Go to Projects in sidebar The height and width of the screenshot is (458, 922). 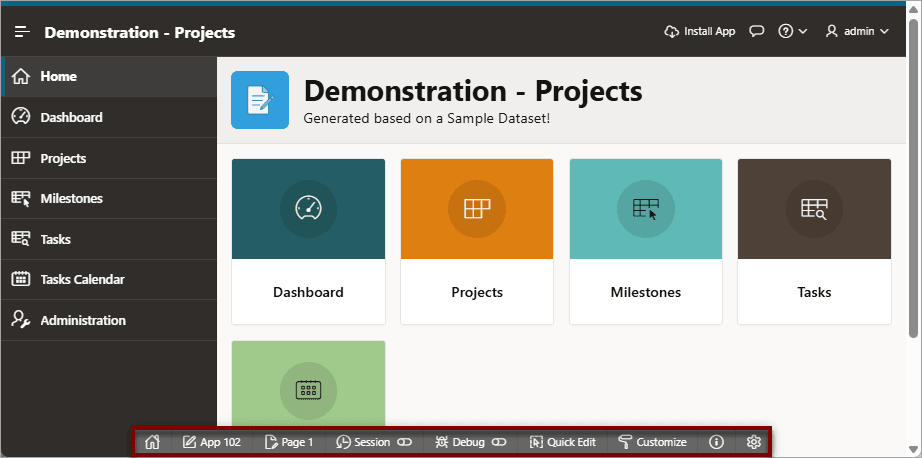[x=109, y=158]
